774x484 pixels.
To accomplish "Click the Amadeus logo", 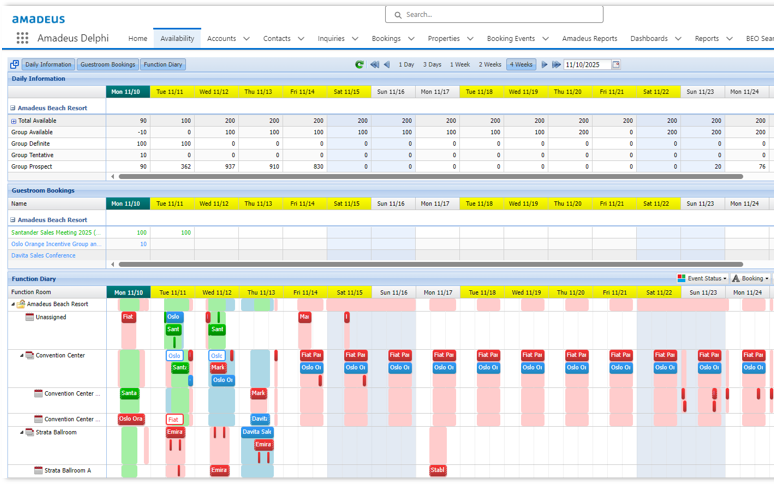I will pyautogui.click(x=39, y=19).
